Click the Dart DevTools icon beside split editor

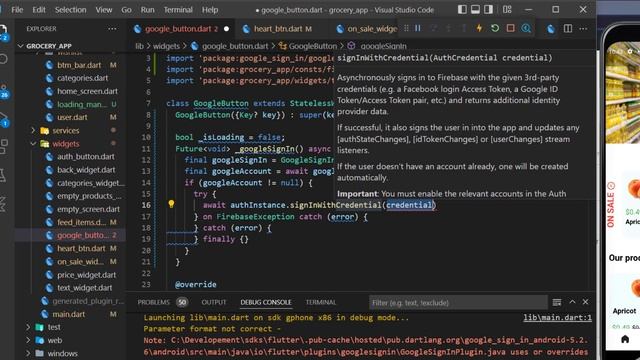551,29
